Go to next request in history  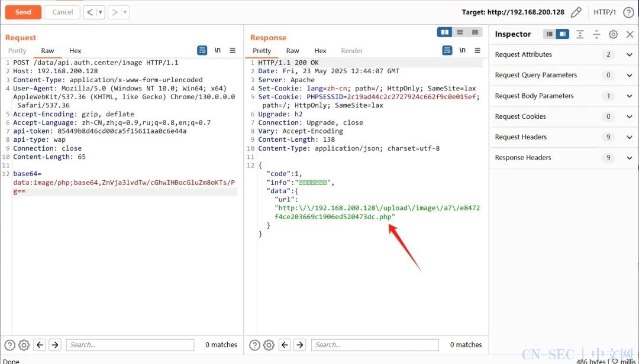(x=115, y=12)
